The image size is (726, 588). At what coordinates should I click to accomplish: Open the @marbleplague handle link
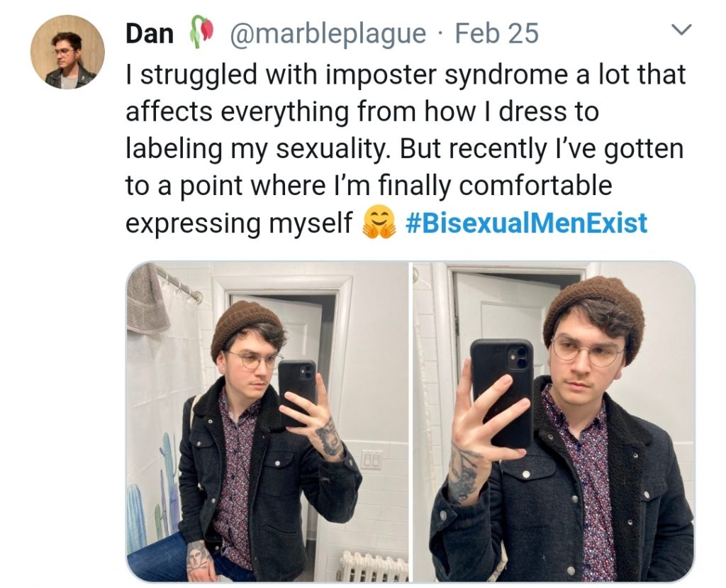pos(327,33)
